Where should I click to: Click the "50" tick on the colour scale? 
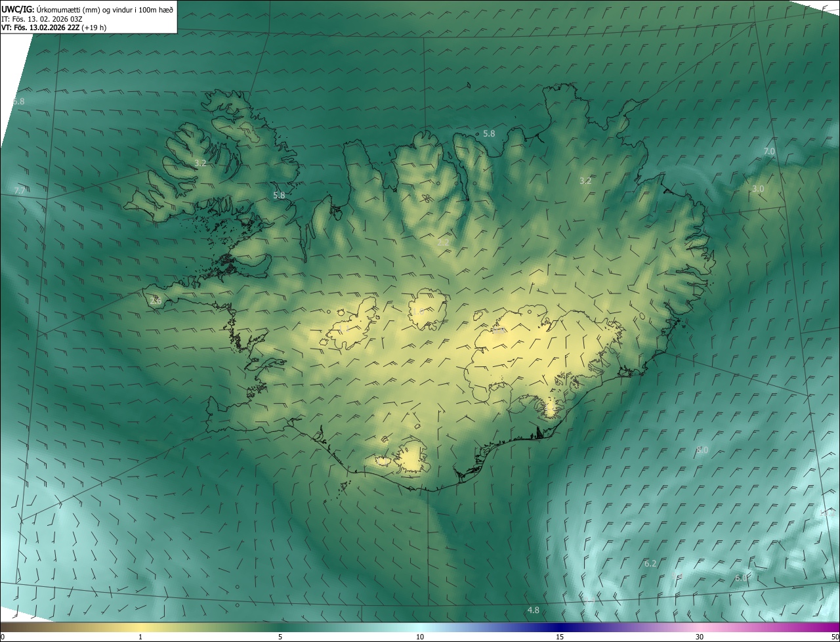tap(835, 637)
